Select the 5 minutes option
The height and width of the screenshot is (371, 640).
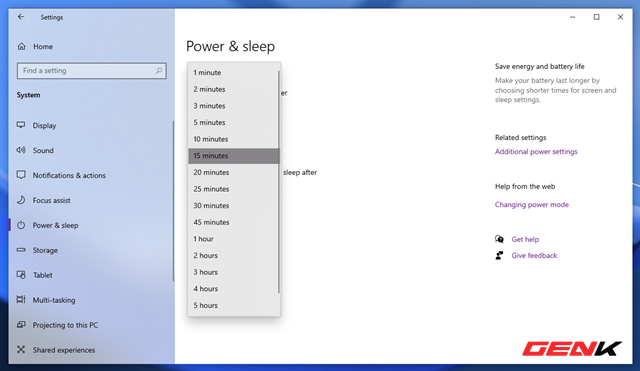pos(233,122)
